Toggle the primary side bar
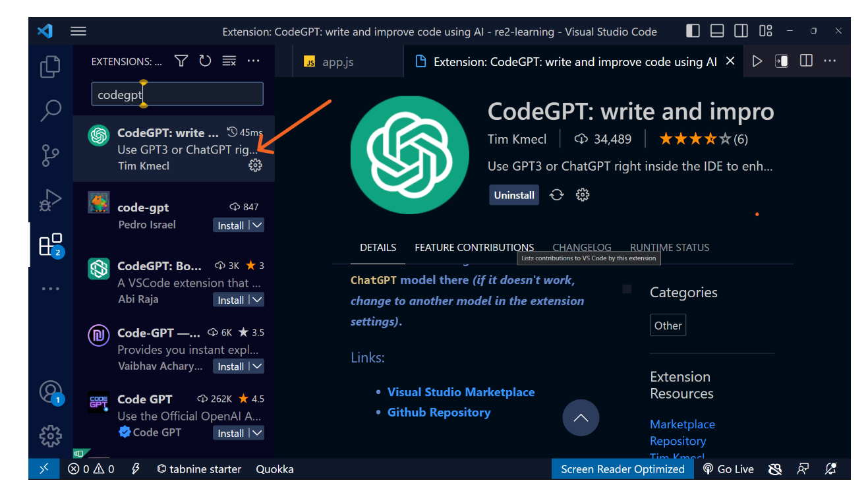Image resolution: width=868 pixels, height=489 pixels. pyautogui.click(x=693, y=31)
